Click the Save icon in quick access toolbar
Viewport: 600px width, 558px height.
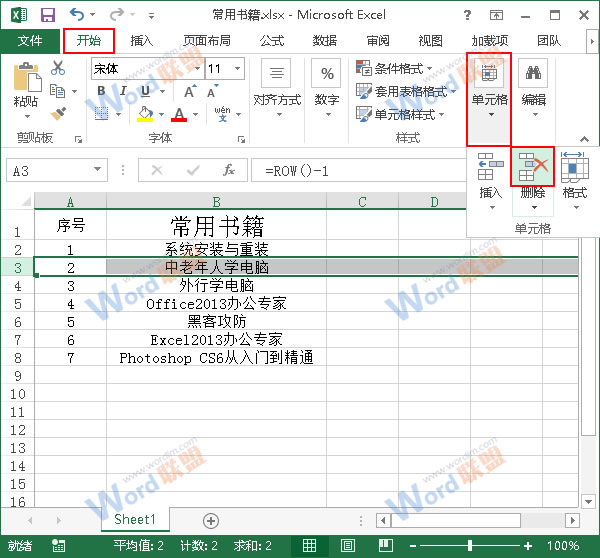(47, 15)
